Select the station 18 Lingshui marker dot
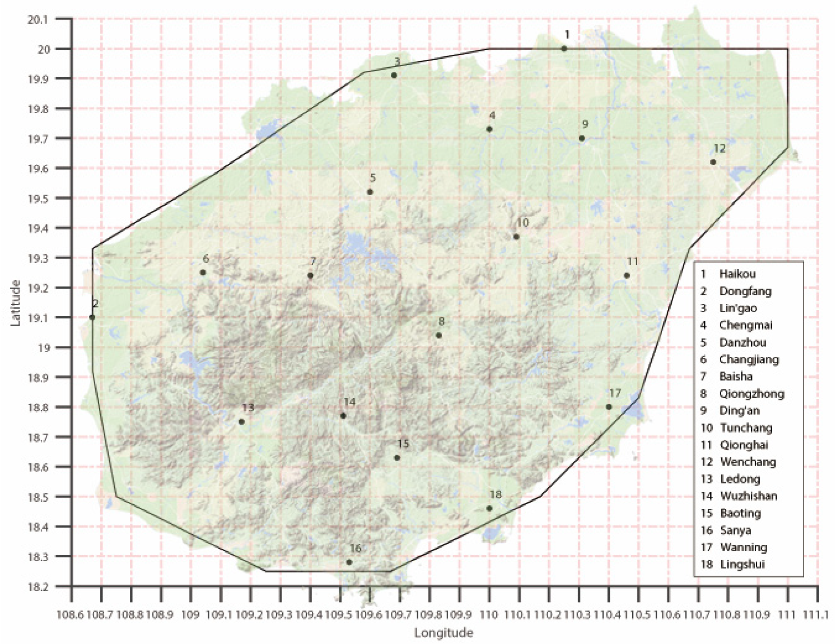Screen dimensions: 836x644 pyautogui.click(x=489, y=509)
